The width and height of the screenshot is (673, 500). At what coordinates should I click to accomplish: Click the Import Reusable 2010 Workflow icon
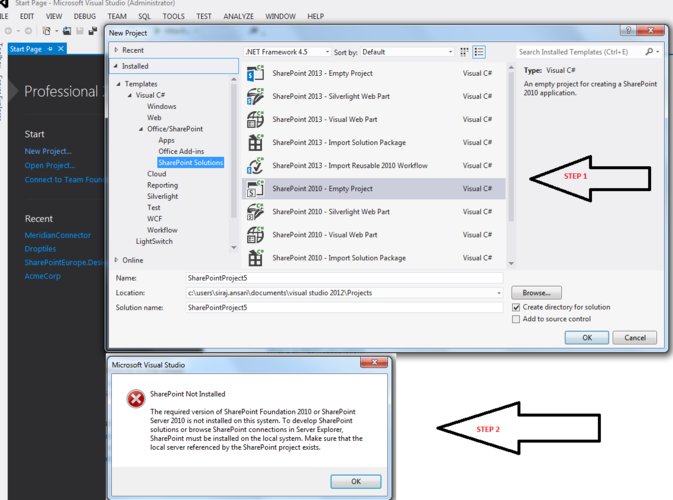click(255, 166)
